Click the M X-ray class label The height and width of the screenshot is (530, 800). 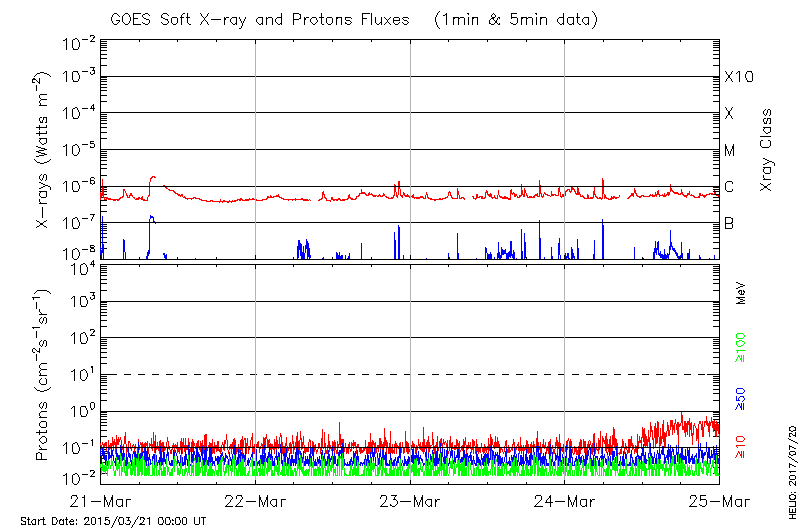[x=730, y=151]
